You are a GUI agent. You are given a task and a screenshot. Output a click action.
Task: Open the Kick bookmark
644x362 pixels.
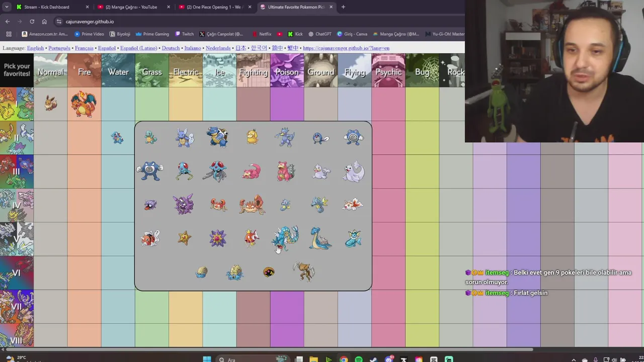(295, 34)
